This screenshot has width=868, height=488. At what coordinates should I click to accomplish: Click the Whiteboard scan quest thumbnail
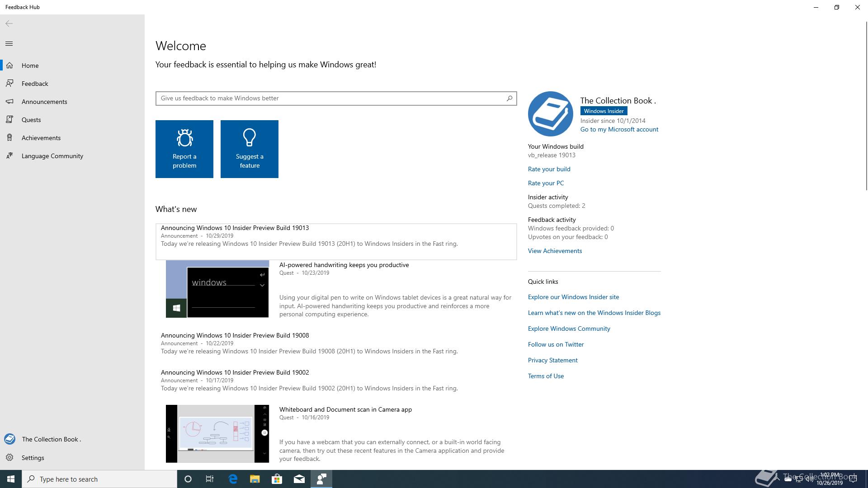[x=217, y=433]
